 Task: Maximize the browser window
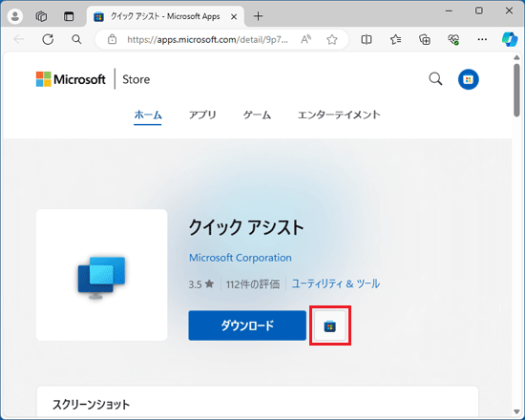click(x=479, y=11)
